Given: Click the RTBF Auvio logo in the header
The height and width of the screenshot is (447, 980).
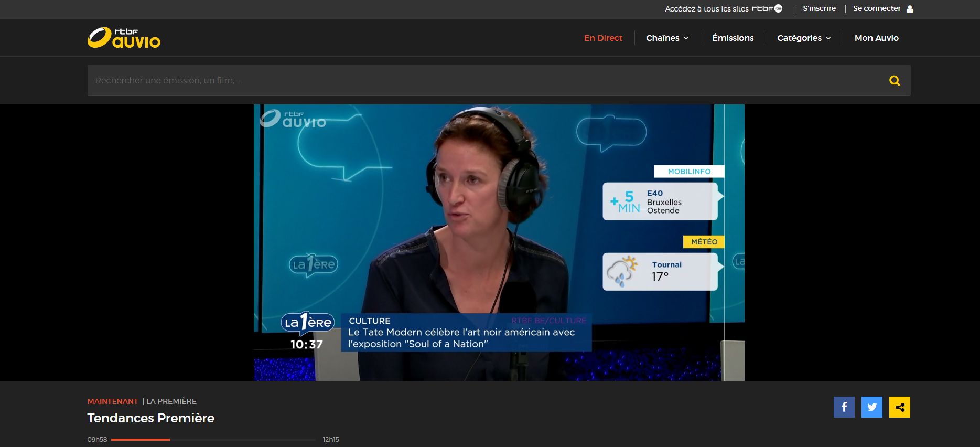Looking at the screenshot, I should click(x=124, y=38).
